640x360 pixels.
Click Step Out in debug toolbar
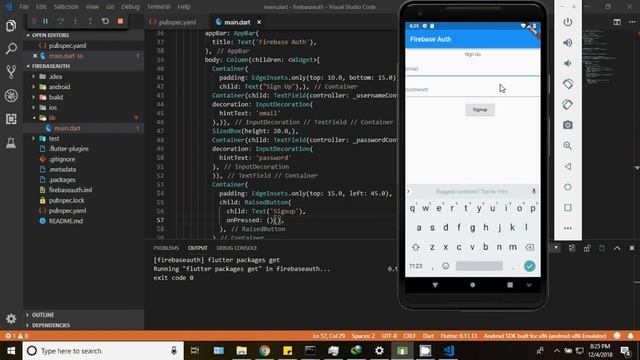(90, 21)
